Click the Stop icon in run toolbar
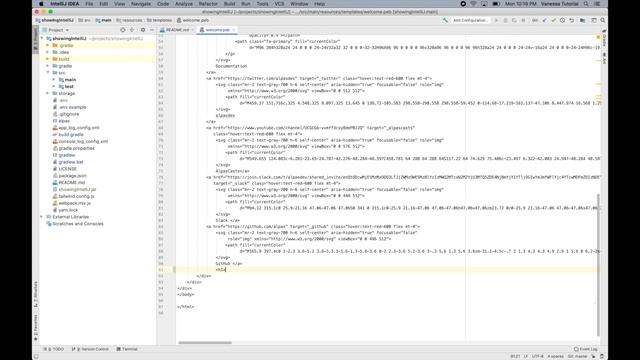This screenshot has width=640, height=360. click(x=524, y=20)
